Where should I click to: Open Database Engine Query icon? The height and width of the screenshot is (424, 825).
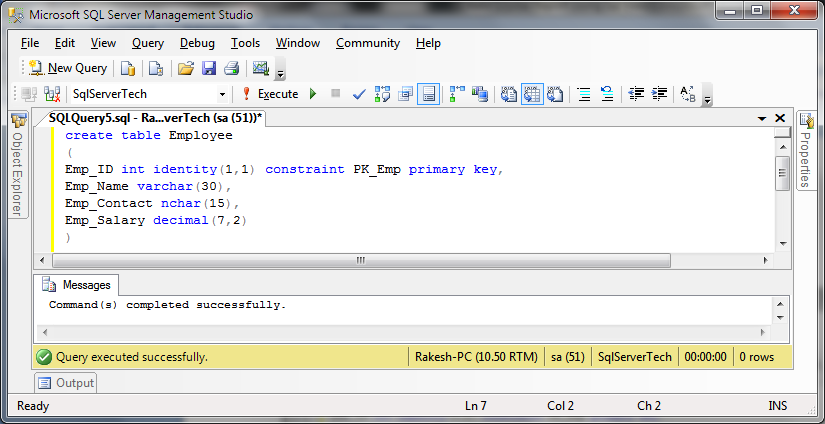coord(128,68)
